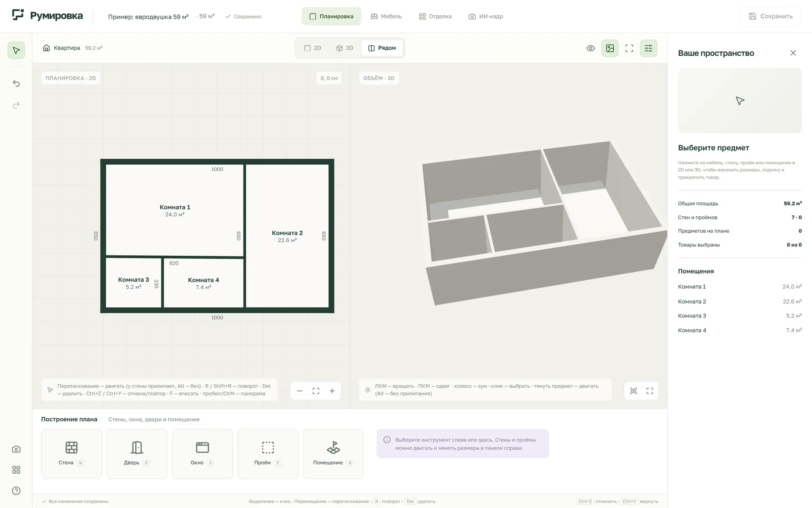Click project name Пример: евродвушка 59 м²

(148, 17)
